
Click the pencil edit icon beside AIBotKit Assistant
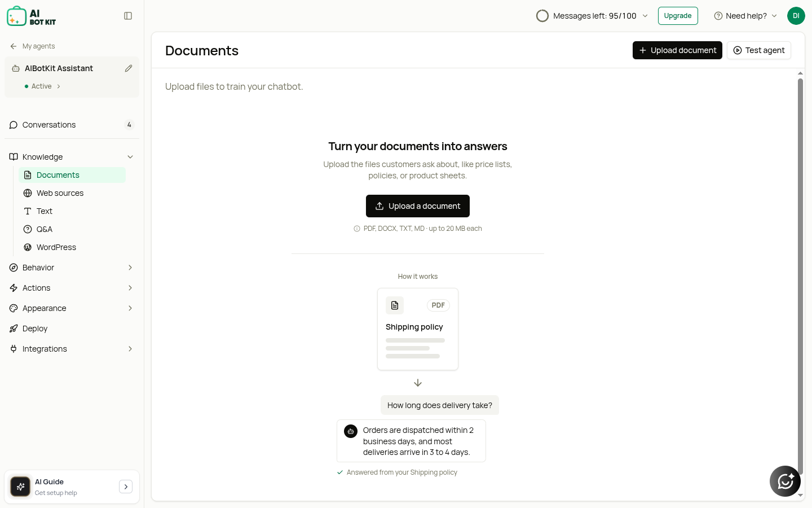pos(129,68)
